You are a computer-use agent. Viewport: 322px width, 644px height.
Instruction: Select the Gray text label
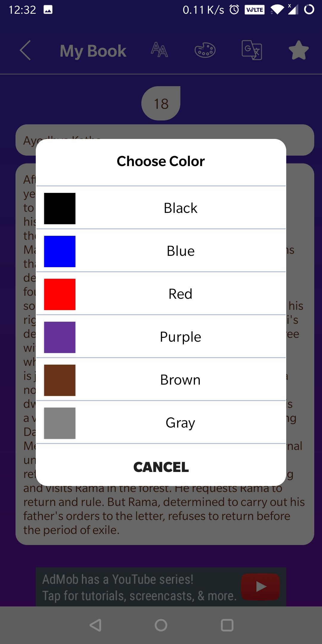(180, 423)
